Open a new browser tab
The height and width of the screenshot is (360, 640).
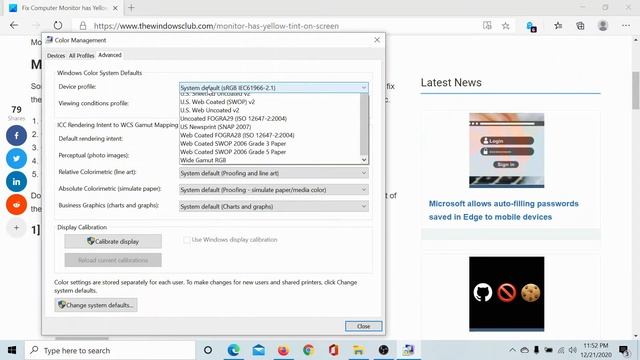coord(131,8)
